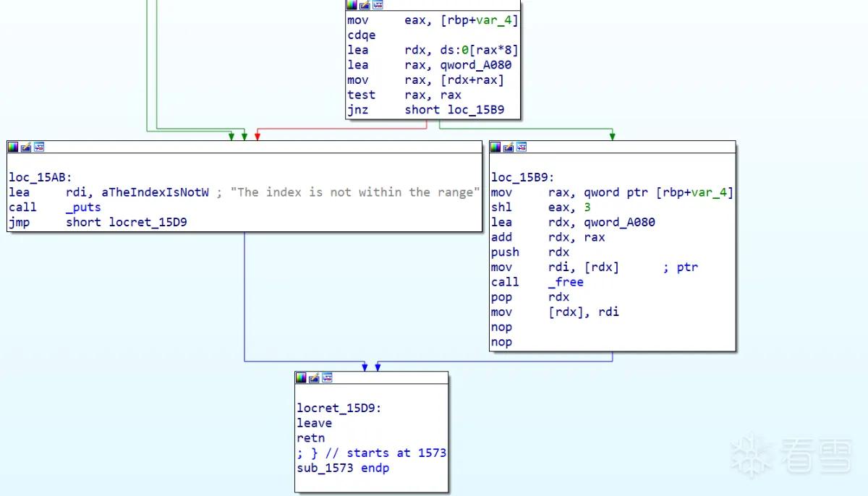Click qword_A080 in the top block's lea instruction

coord(476,65)
